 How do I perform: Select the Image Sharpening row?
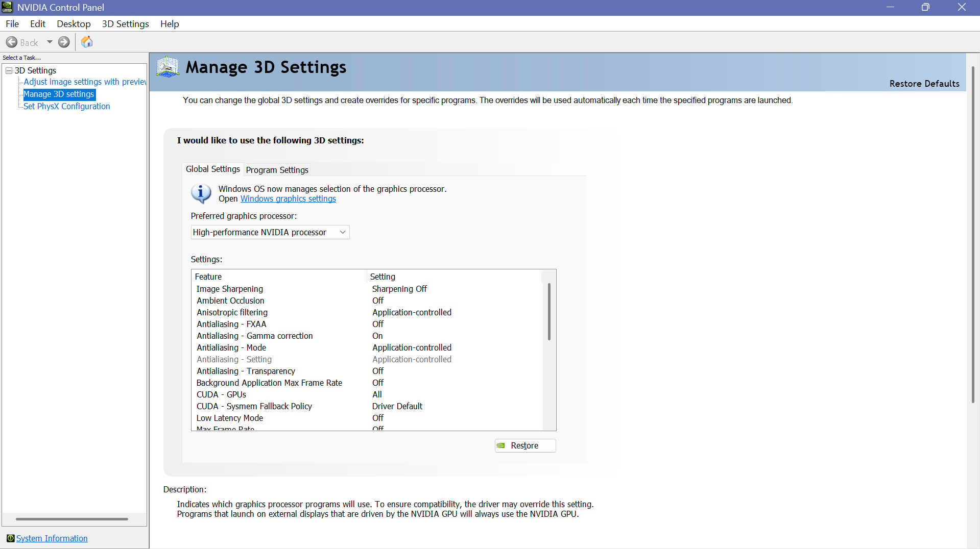tap(368, 289)
